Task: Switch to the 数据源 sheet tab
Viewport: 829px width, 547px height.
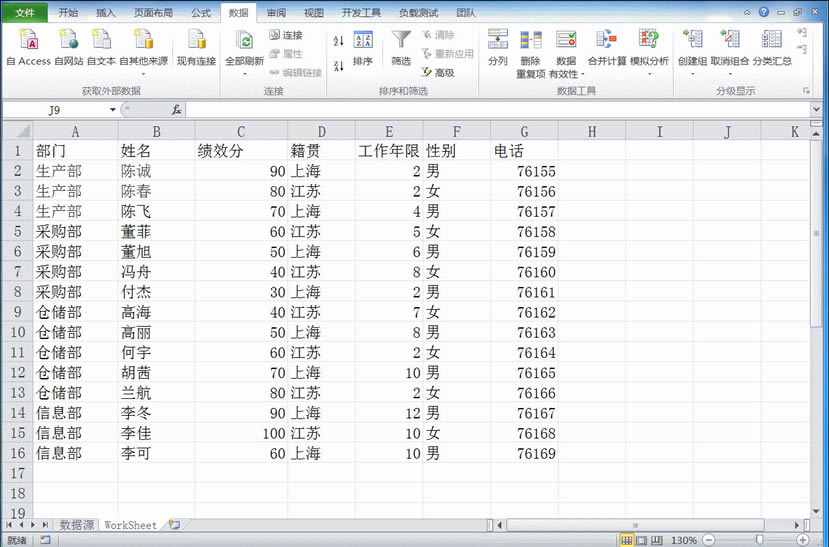Action: pyautogui.click(x=77, y=525)
